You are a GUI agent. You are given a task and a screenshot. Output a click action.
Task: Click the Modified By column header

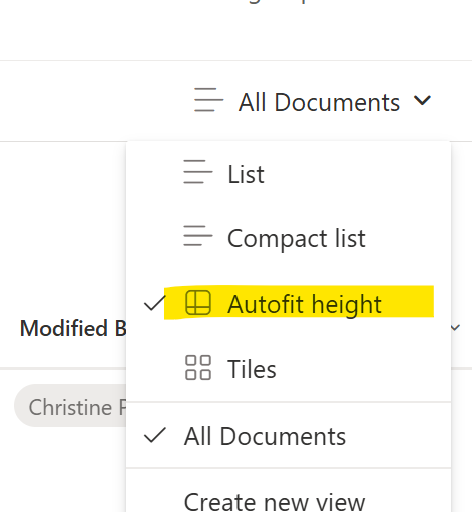point(73,328)
